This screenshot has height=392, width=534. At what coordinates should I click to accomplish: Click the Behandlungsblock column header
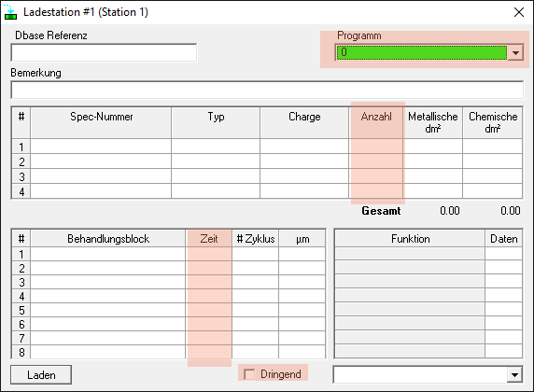pos(108,238)
